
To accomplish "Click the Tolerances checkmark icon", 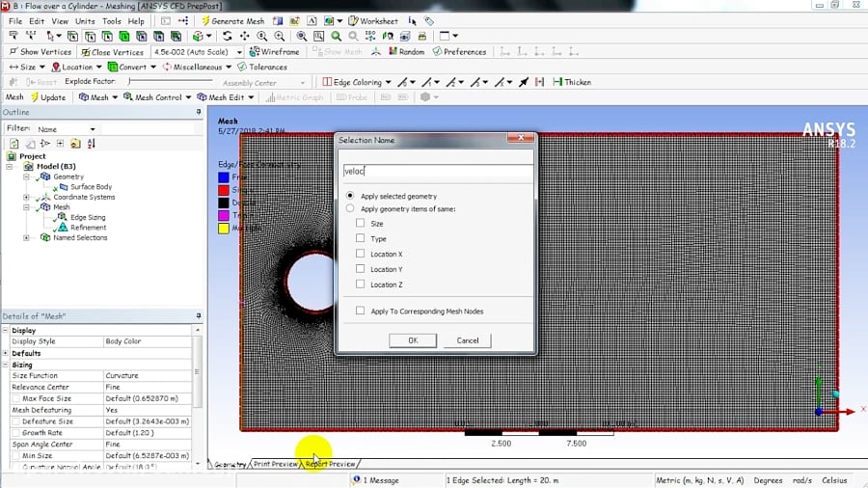I will coord(242,67).
